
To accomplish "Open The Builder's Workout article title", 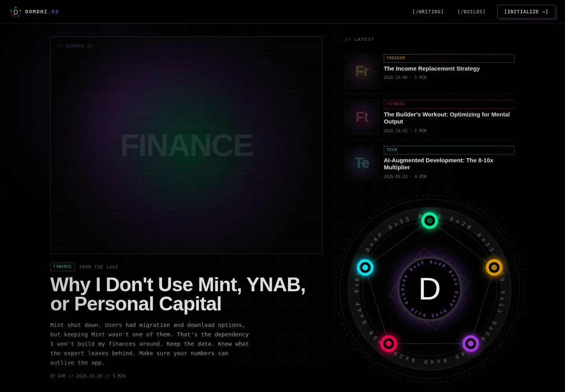I will [447, 118].
